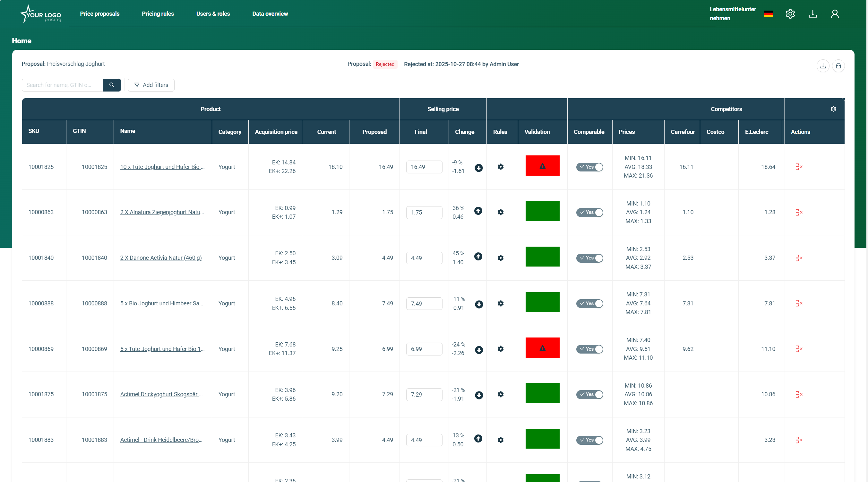Open product Actimel - Drink Heidelbeere link
The height and width of the screenshot is (482, 868).
161,440
